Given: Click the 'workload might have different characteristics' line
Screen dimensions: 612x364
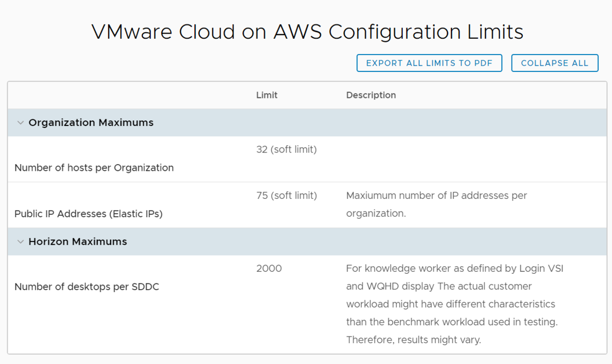Looking at the screenshot, I should pos(450,304).
